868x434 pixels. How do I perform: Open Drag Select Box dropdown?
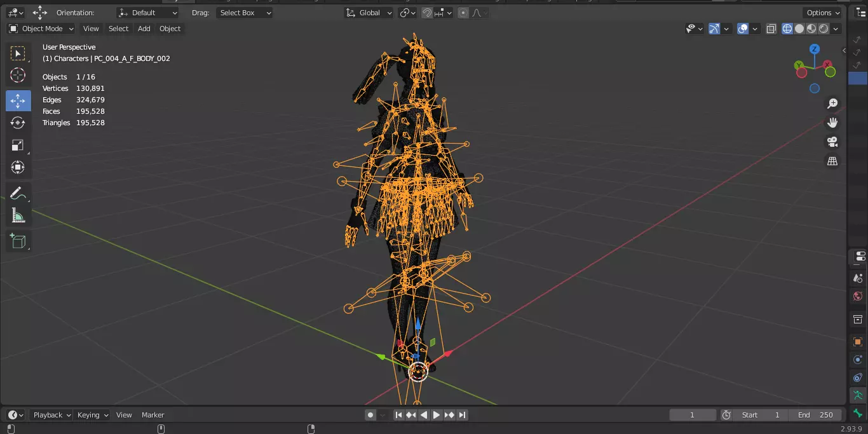[244, 13]
